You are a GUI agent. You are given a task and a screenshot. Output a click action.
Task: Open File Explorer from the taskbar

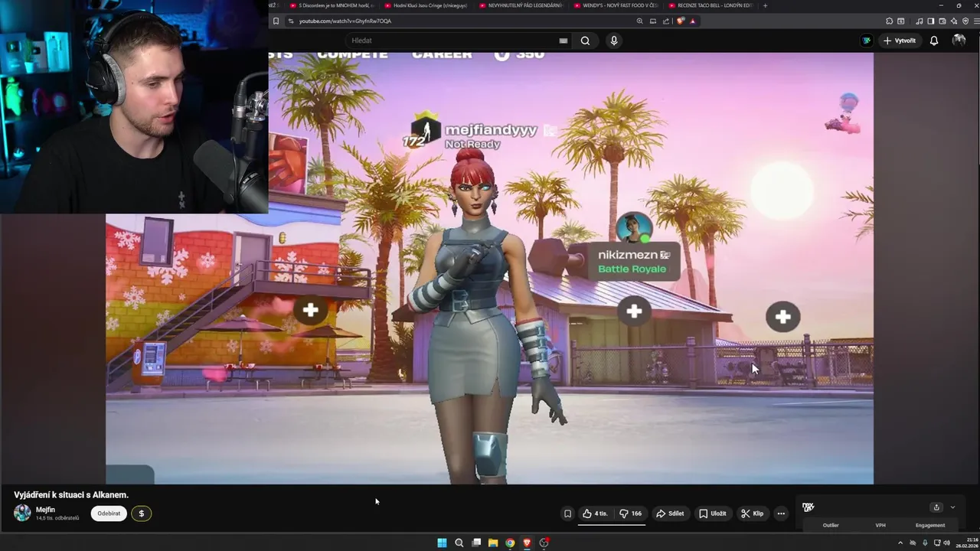pyautogui.click(x=493, y=543)
